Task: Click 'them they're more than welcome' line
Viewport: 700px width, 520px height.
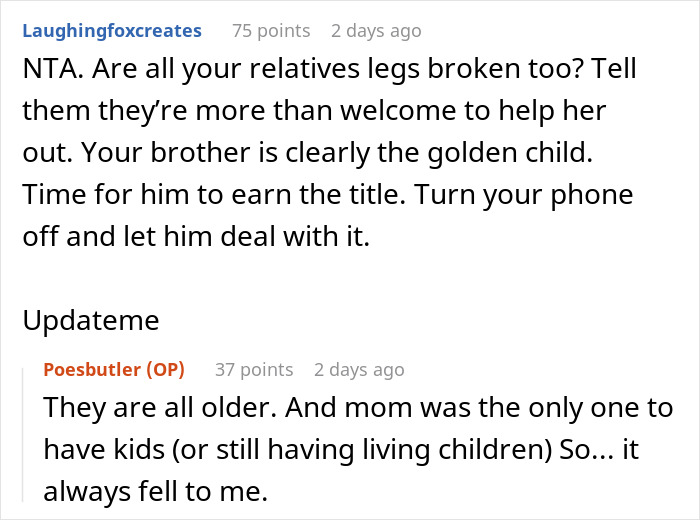Action: point(314,111)
